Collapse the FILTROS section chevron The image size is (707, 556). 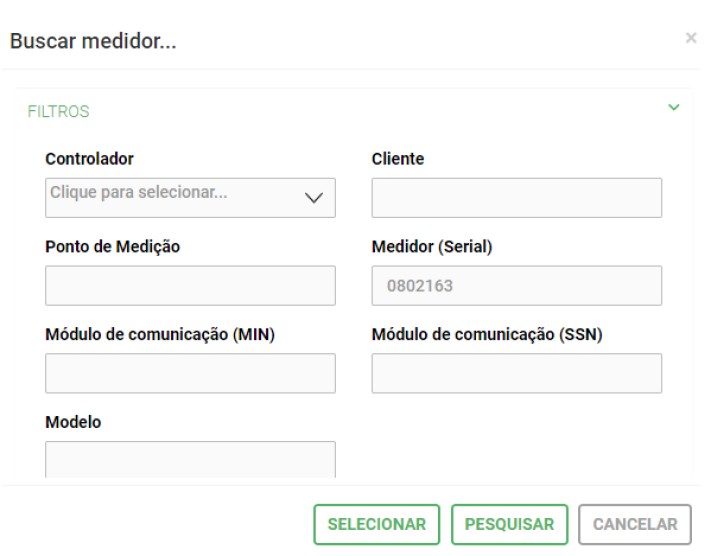[x=673, y=107]
